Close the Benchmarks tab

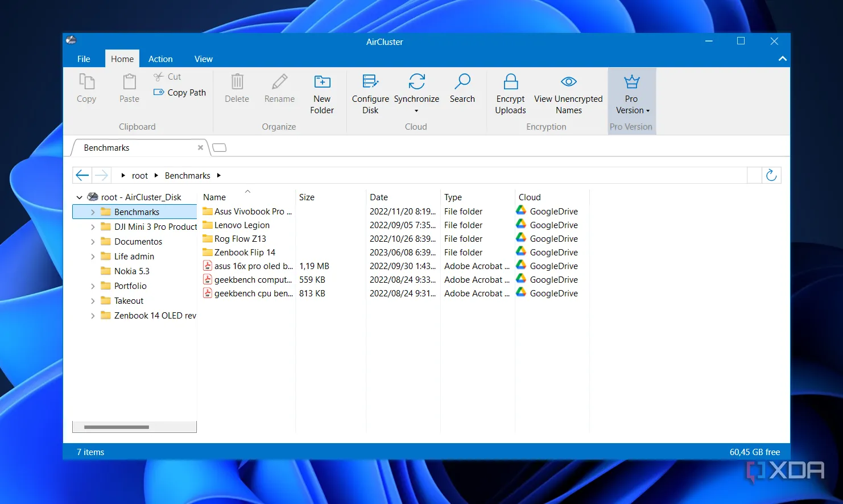200,148
